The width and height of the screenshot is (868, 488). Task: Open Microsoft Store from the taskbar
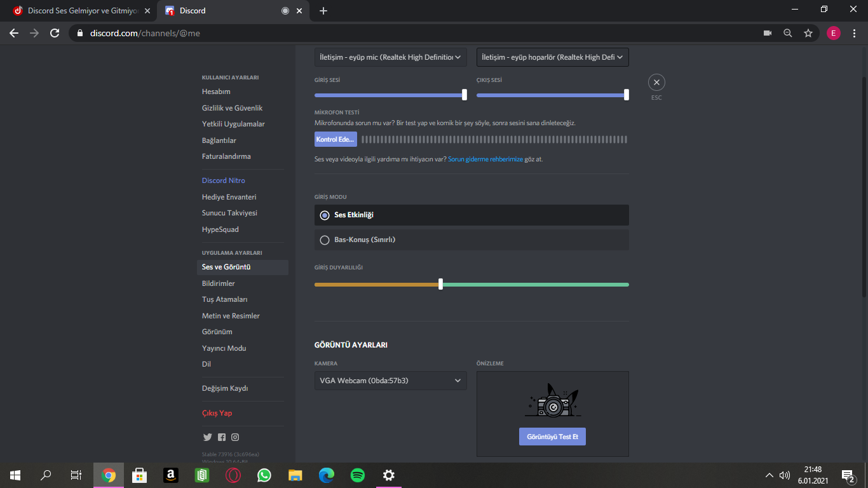click(140, 475)
